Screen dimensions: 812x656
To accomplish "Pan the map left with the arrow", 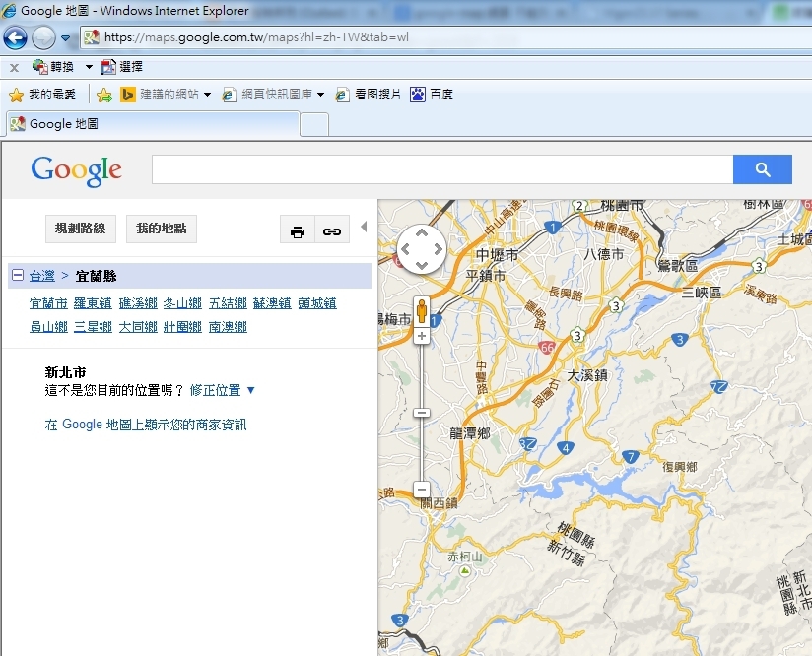I will point(405,249).
